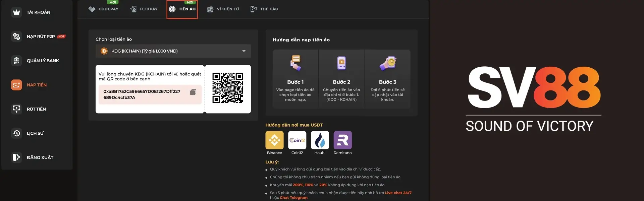Open the Thẻ Cào tab
This screenshot has height=201, width=644.
(265, 9)
